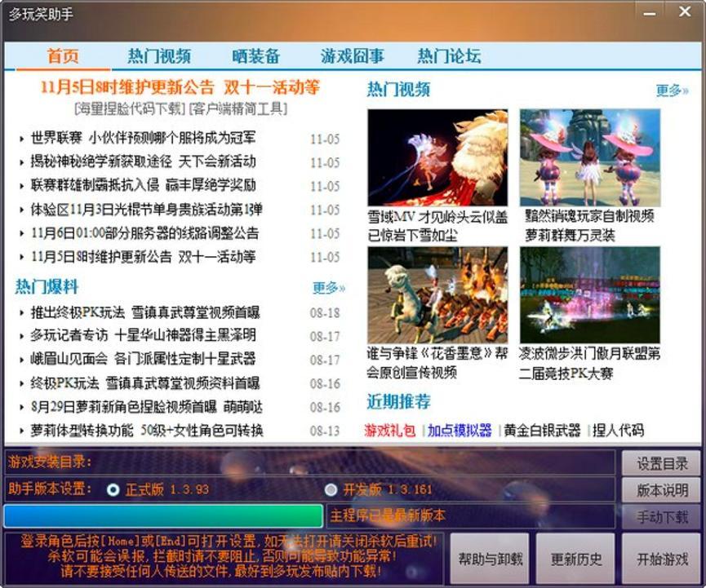The height and width of the screenshot is (588, 706).
Task: Click 更多 next to 热门视频 heading
Action: pos(673,91)
